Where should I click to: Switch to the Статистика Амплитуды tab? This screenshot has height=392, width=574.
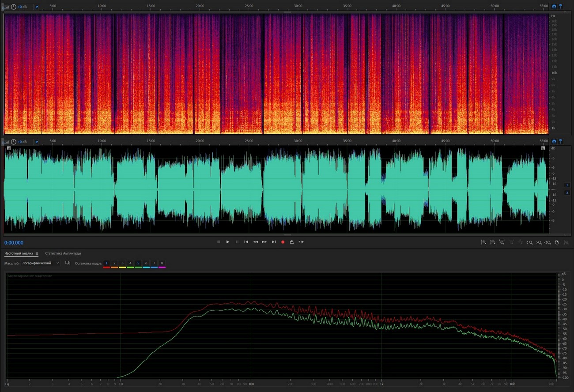[63, 253]
